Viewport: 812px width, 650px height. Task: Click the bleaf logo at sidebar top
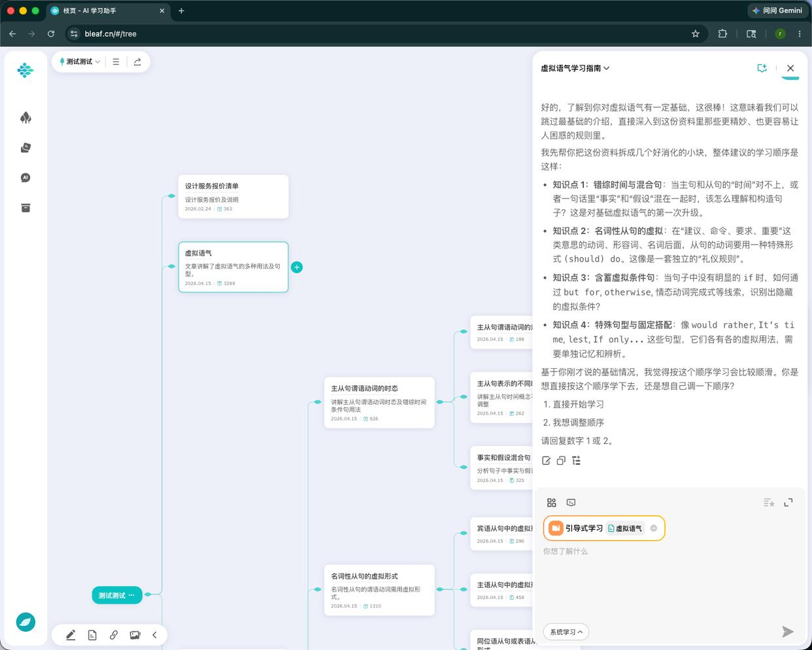(x=25, y=70)
